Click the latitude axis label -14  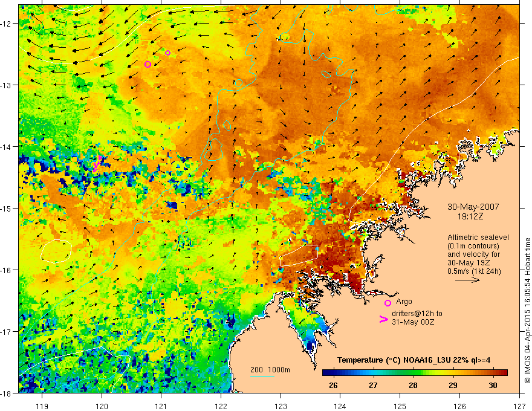point(6,146)
